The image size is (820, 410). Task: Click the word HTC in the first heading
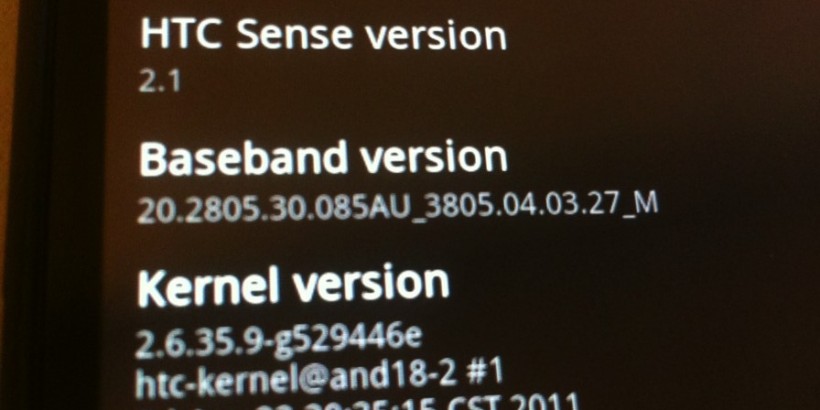point(183,35)
